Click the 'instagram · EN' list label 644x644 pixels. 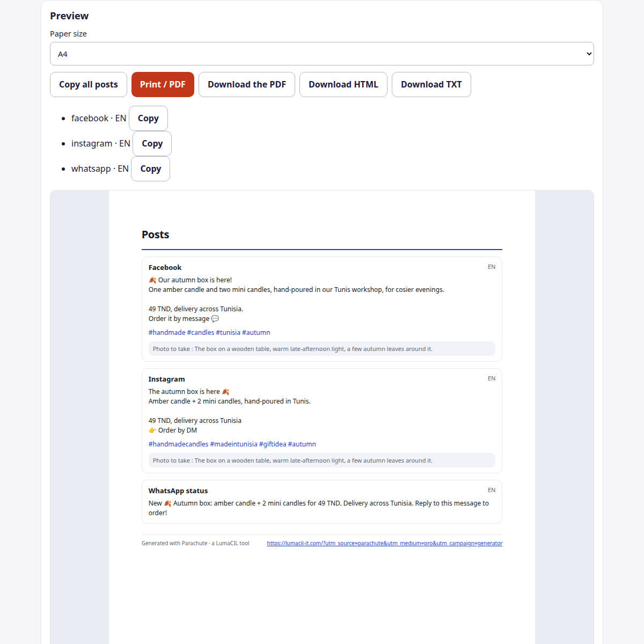coord(101,143)
